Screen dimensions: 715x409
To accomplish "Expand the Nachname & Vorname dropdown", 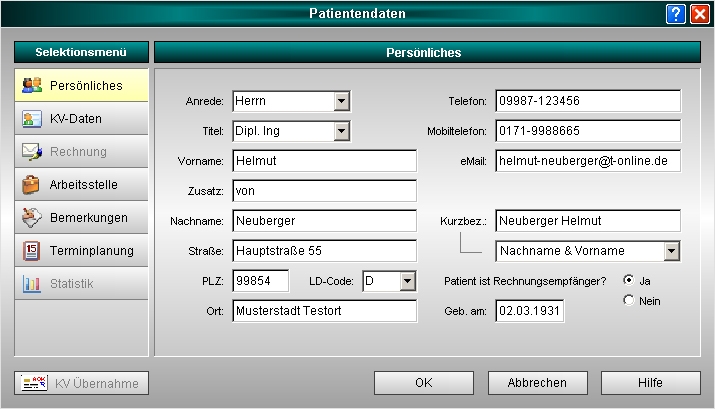I will tap(671, 251).
